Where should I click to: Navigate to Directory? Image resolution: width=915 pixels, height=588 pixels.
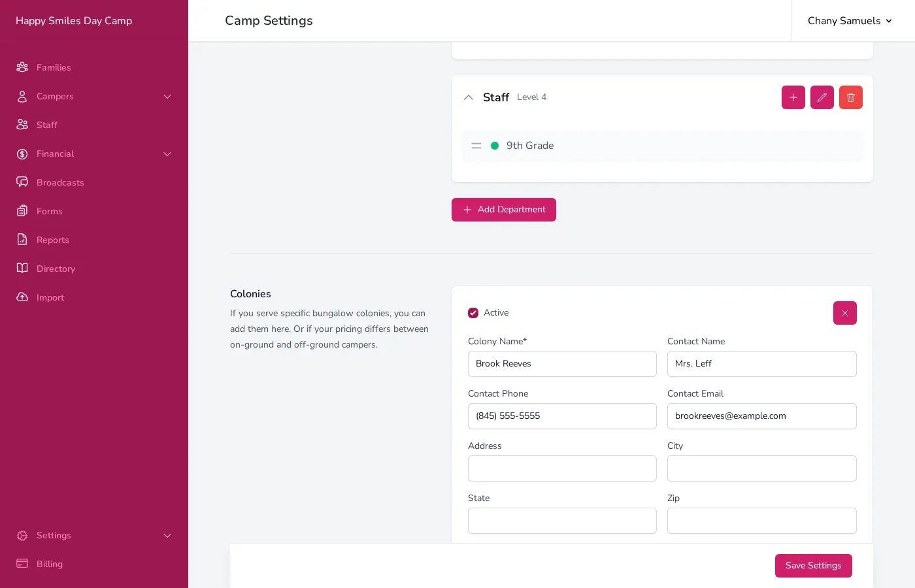point(56,269)
